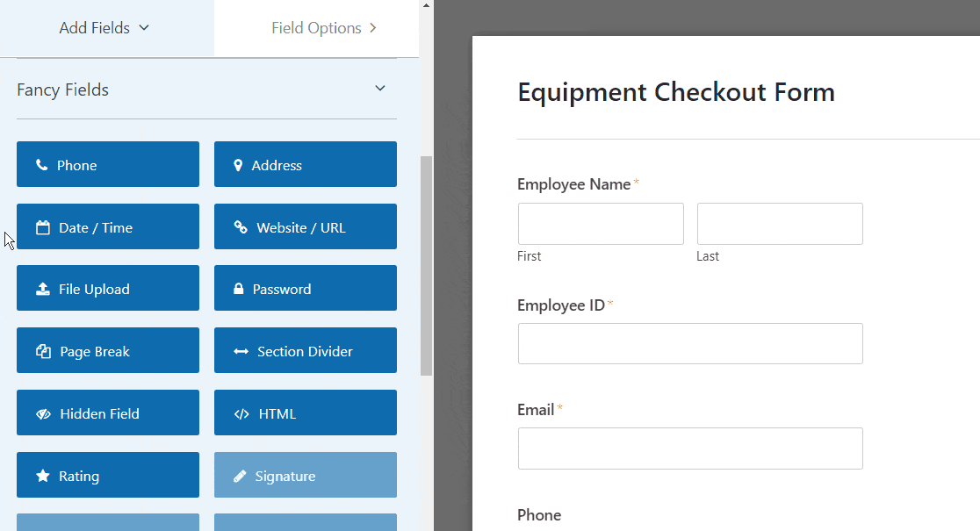
Task: Click the Password padlock icon
Action: (238, 290)
